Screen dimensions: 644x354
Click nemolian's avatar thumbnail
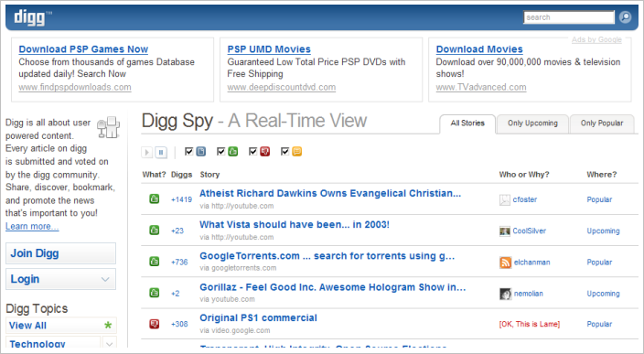505,294
